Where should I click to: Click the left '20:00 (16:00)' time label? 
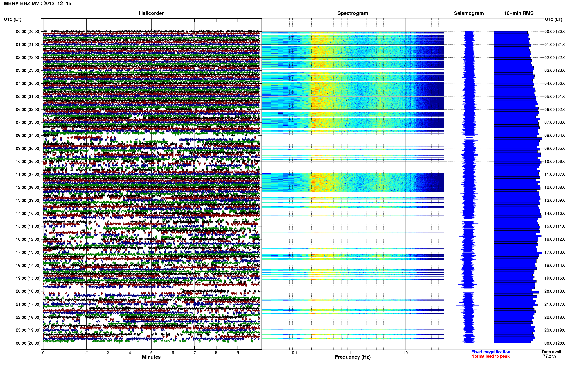point(28,291)
